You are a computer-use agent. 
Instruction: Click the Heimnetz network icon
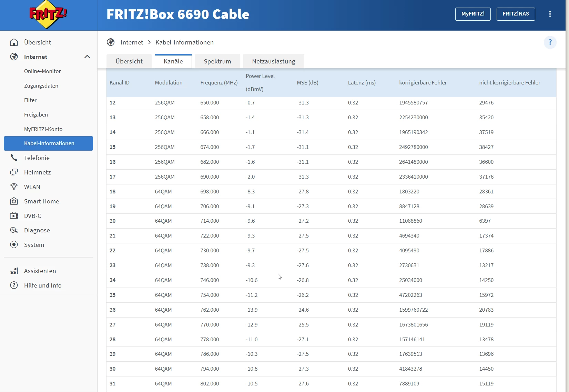14,172
